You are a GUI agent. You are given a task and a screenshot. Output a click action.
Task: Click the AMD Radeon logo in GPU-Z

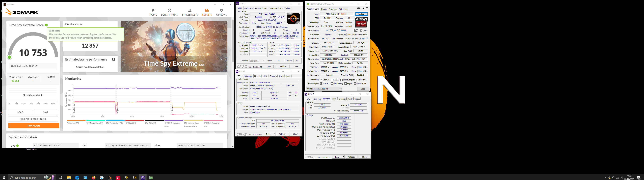coord(361,22)
